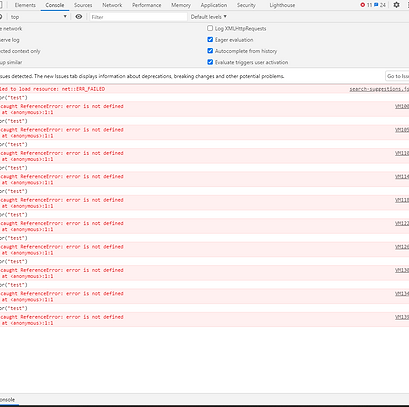Image resolution: width=409 pixels, height=407 pixels.
Task: Switch to the Memory tab
Action: 181,5
